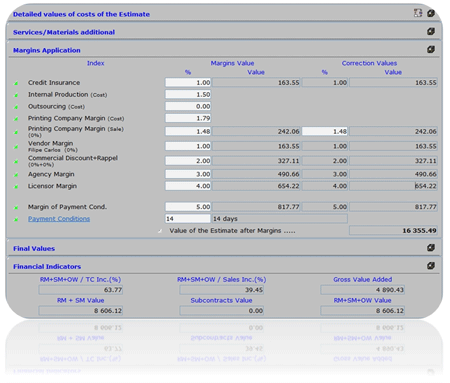The width and height of the screenshot is (450, 383).
Task: Edit the Commercial Discount+Rappel margins percent field
Action: [188, 161]
